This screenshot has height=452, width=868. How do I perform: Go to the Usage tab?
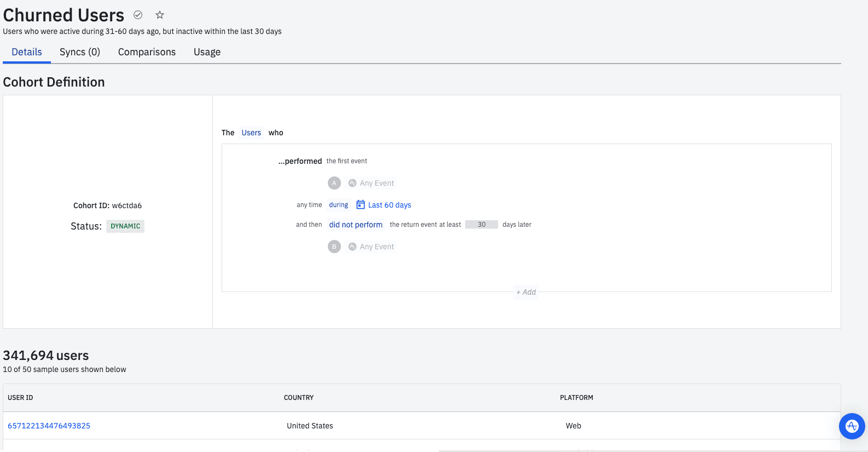pyautogui.click(x=207, y=52)
